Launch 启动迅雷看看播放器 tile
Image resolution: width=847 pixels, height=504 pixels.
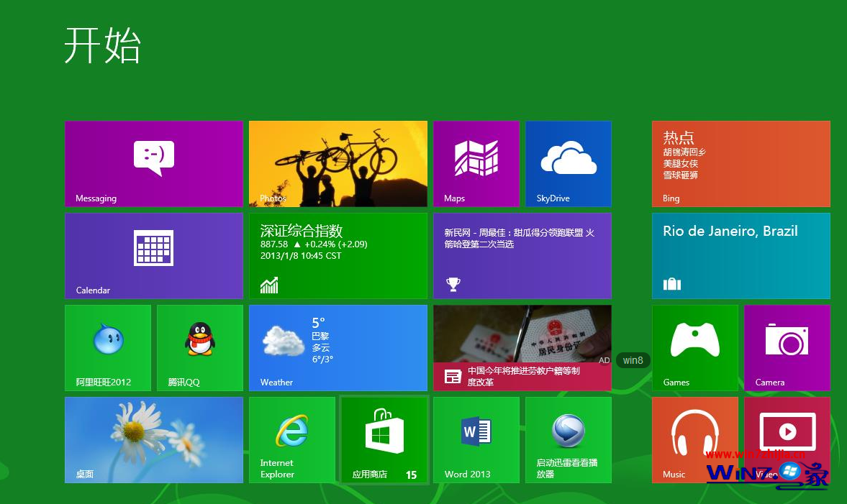[569, 440]
